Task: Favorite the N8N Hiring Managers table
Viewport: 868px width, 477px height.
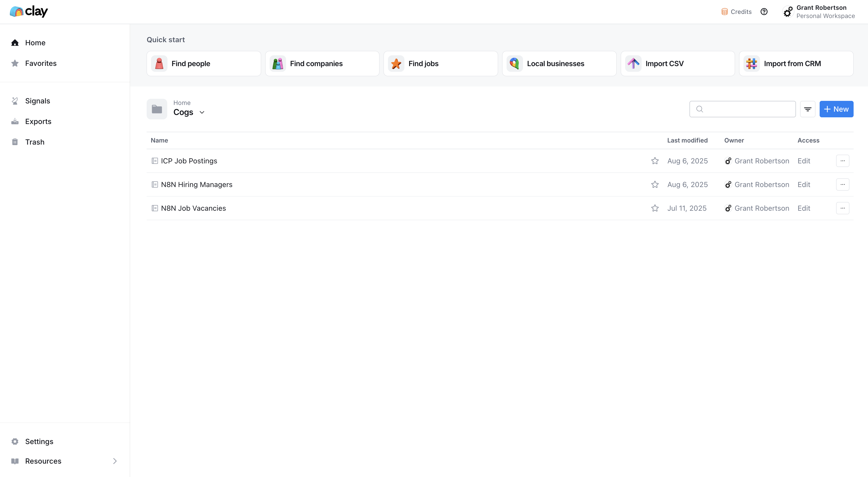Action: coord(655,185)
